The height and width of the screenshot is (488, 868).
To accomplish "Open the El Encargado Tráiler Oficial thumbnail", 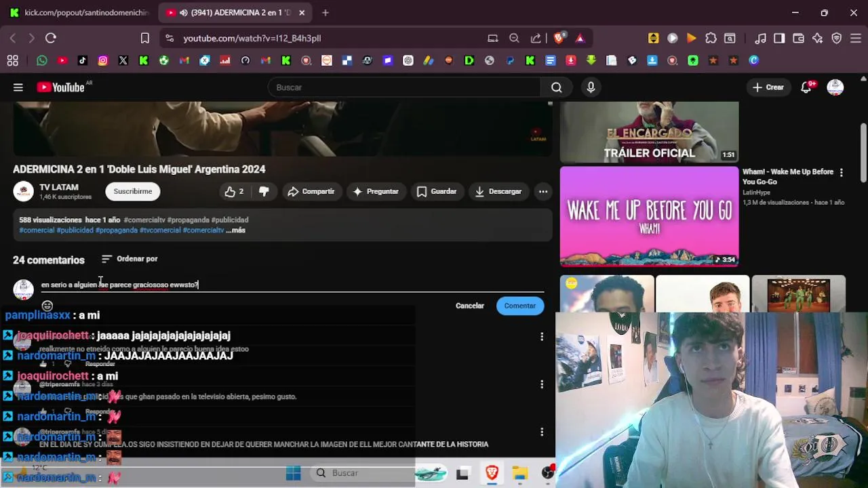I will tap(649, 132).
